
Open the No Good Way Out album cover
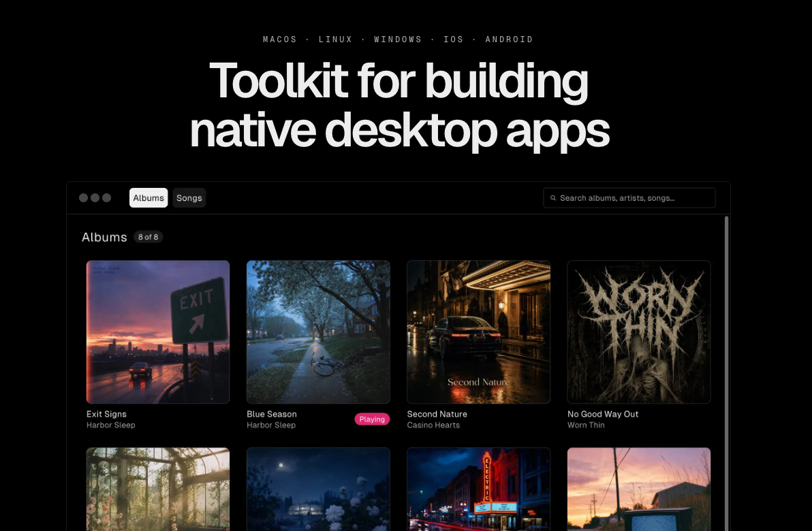point(638,332)
